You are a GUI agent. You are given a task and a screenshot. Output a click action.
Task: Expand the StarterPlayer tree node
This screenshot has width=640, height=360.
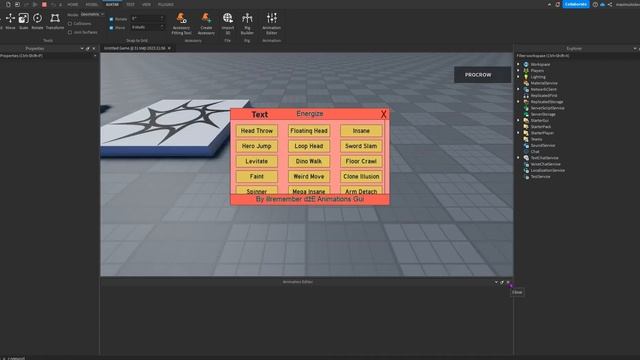tap(518, 133)
